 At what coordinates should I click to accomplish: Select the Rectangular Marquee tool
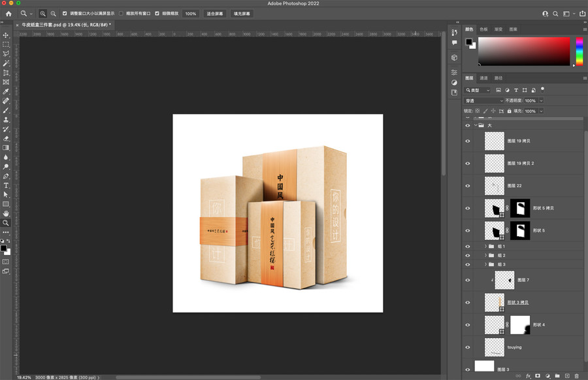(x=6, y=44)
